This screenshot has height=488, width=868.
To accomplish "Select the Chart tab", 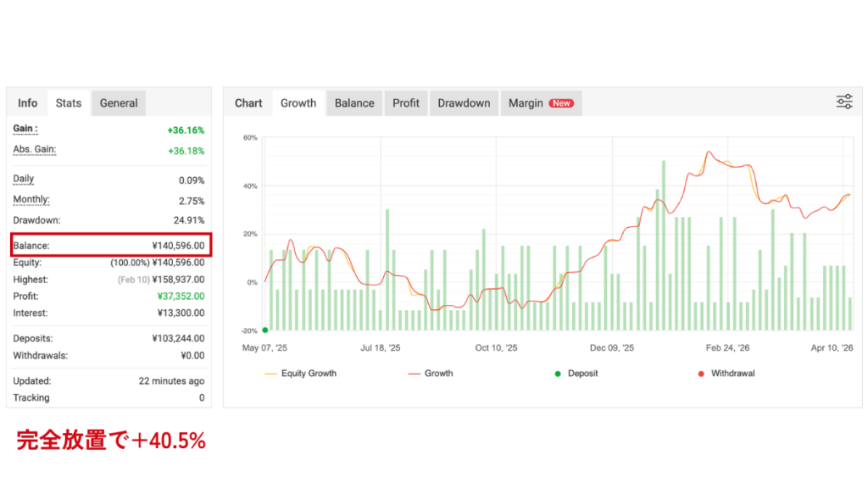I will coord(248,103).
